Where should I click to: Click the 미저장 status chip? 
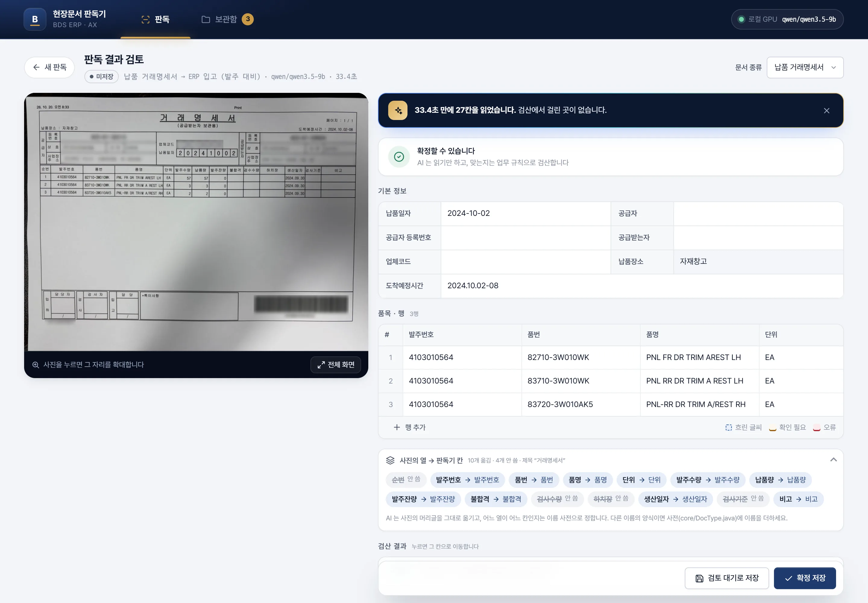(x=102, y=77)
